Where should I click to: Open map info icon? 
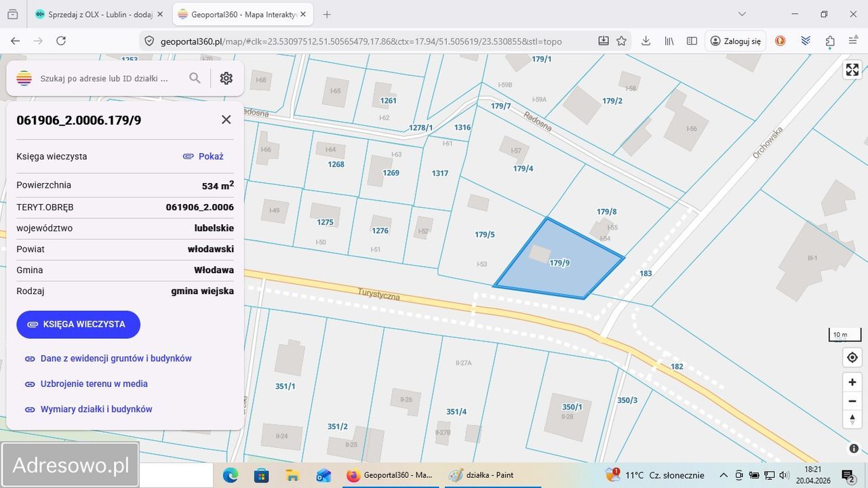click(854, 449)
